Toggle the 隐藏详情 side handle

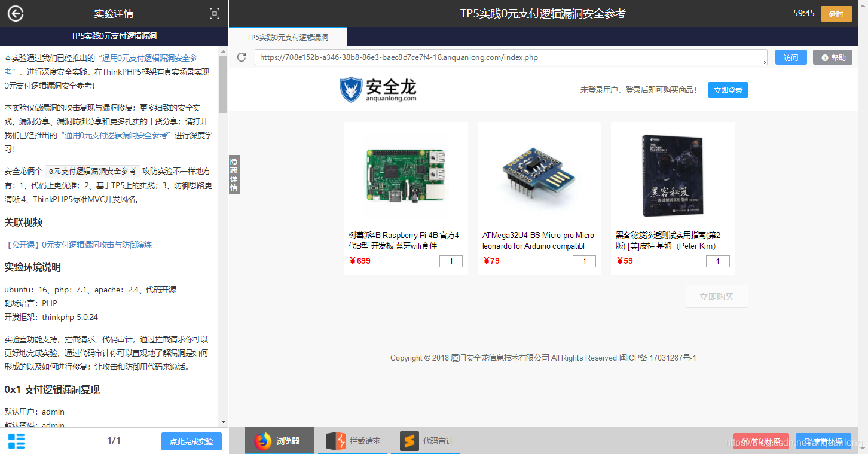[234, 175]
